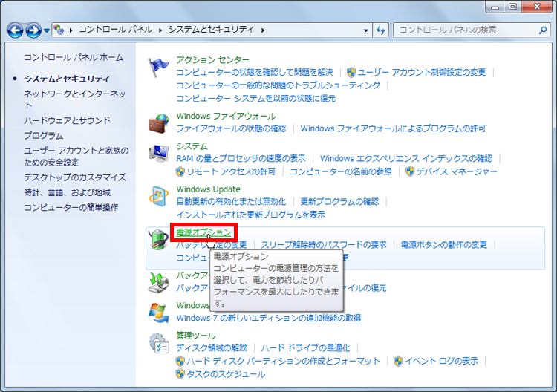Open コントロール パネル ホーム in sidebar
This screenshot has width=557, height=392.
point(74,57)
